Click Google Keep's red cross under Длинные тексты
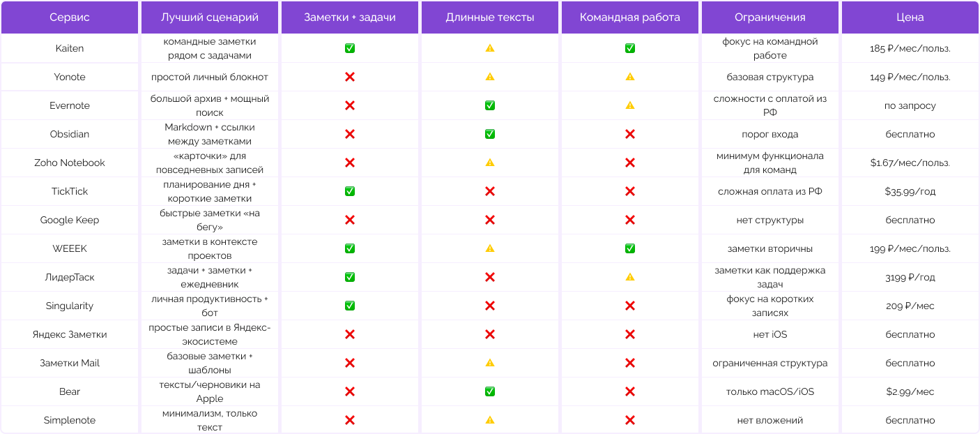This screenshot has width=980, height=434. pyautogui.click(x=490, y=220)
